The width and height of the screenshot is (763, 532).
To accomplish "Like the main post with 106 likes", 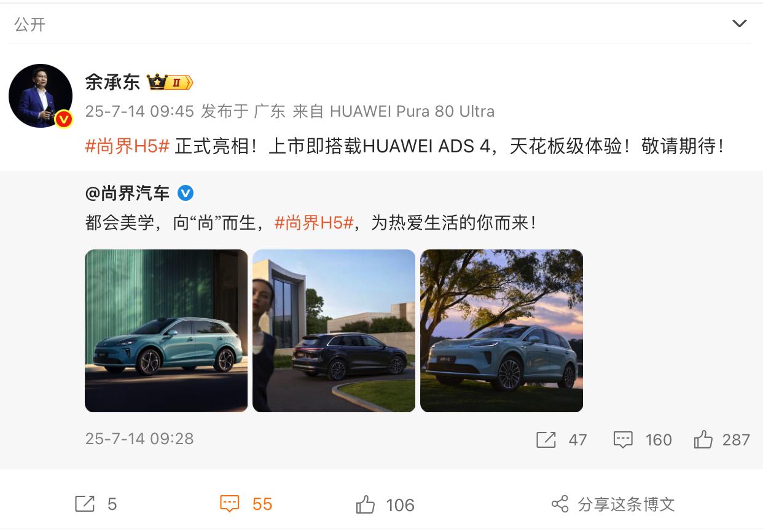I will tap(385, 505).
